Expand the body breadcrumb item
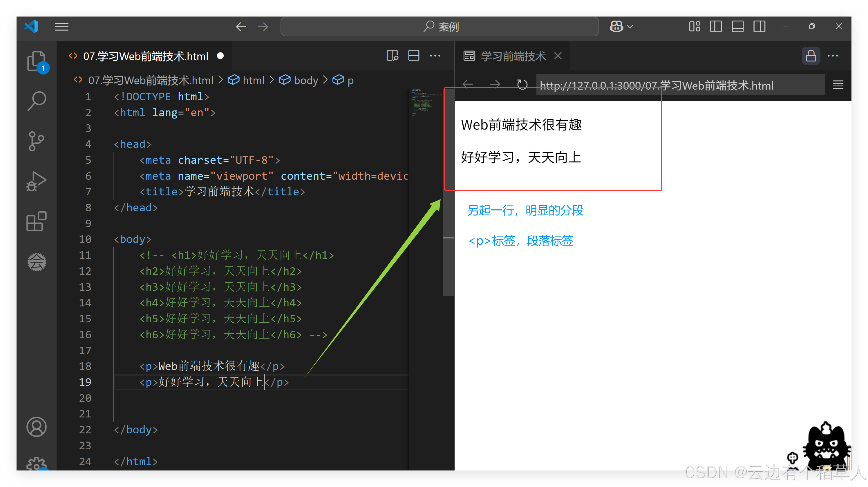The image size is (868, 487). (305, 80)
